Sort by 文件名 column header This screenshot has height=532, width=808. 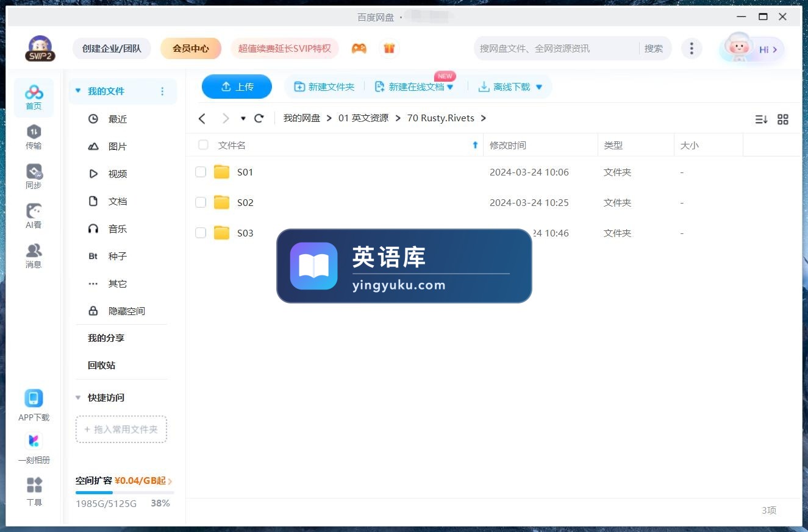pyautogui.click(x=232, y=145)
